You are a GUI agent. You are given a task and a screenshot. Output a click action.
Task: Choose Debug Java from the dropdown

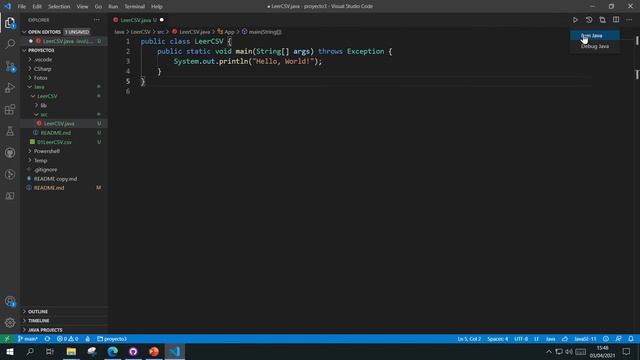pos(594,46)
